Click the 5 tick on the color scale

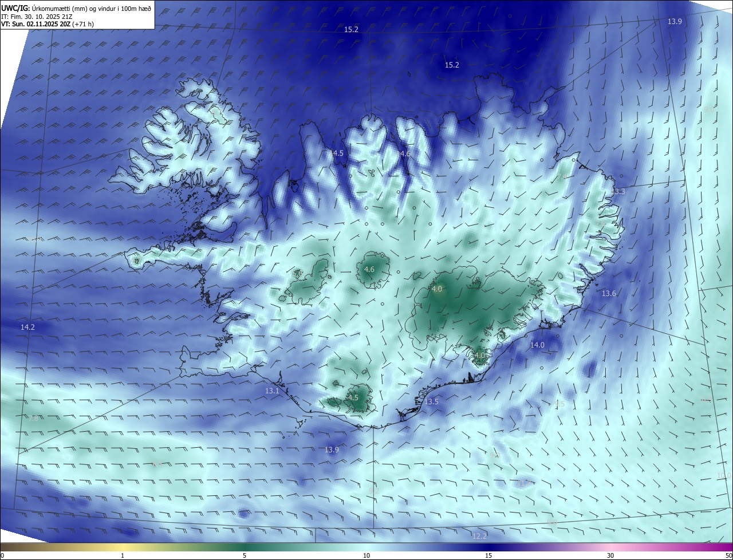click(x=245, y=555)
